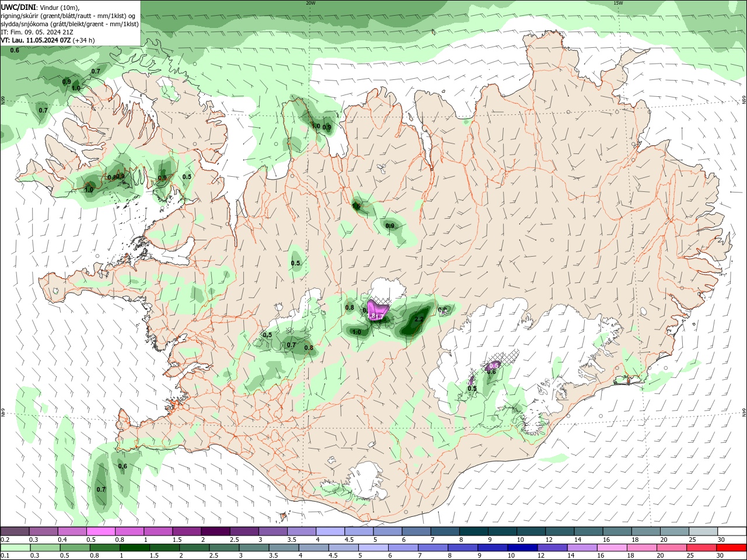Click the 'UWC/DINI' title in the header box
Screen dimensions: 747x560
17,7
